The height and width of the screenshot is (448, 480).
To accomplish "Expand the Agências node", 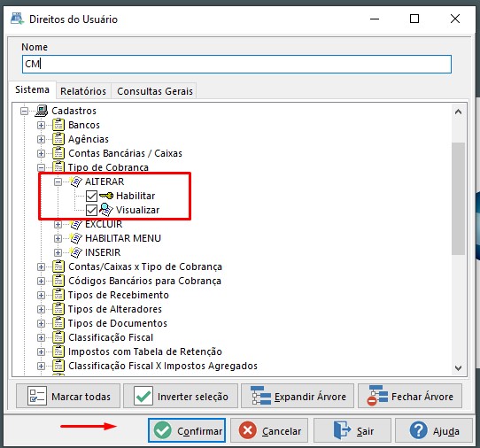I will [41, 139].
